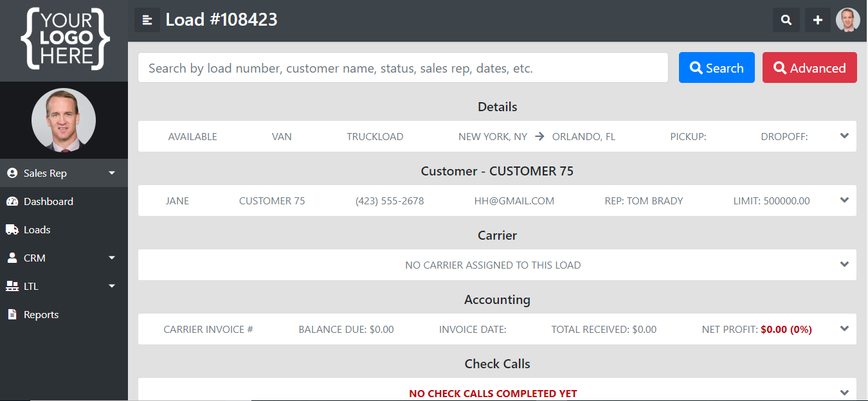Expand the Sales Rep menu dropdown

click(111, 173)
